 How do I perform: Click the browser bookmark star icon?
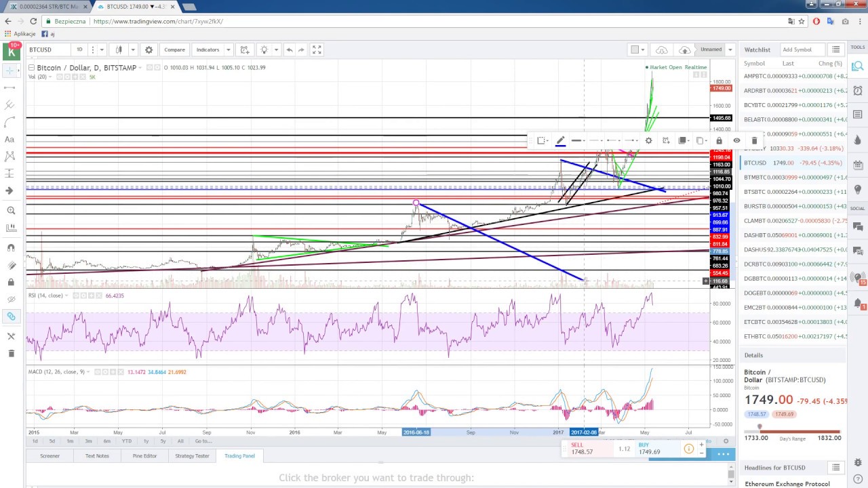coord(802,21)
